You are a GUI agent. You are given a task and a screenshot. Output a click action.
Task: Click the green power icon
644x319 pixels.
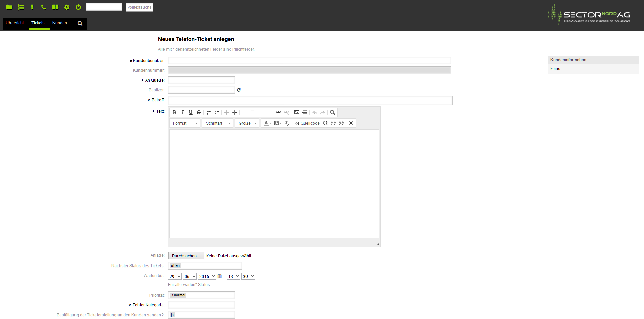coord(78,7)
